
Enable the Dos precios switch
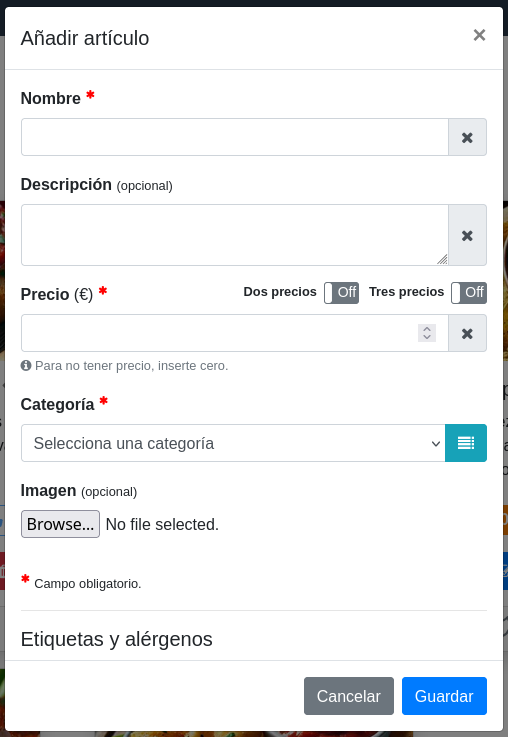pyautogui.click(x=341, y=293)
